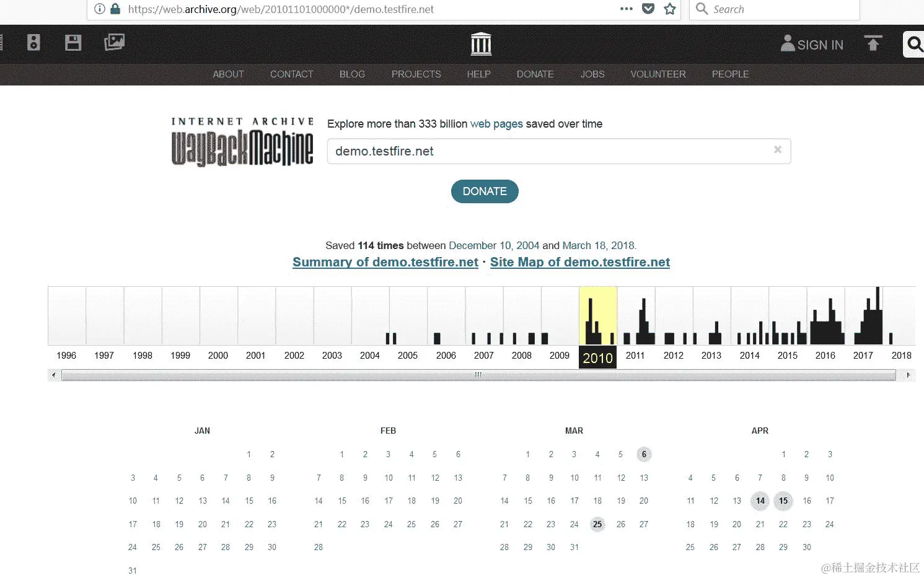924x578 pixels.
Task: Open the BLOG menu item
Action: 352,74
